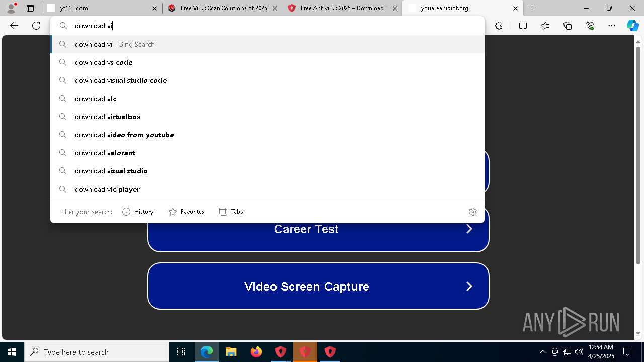The height and width of the screenshot is (362, 644).
Task: Choose 'download virtualbox' suggestion
Action: (x=267, y=117)
